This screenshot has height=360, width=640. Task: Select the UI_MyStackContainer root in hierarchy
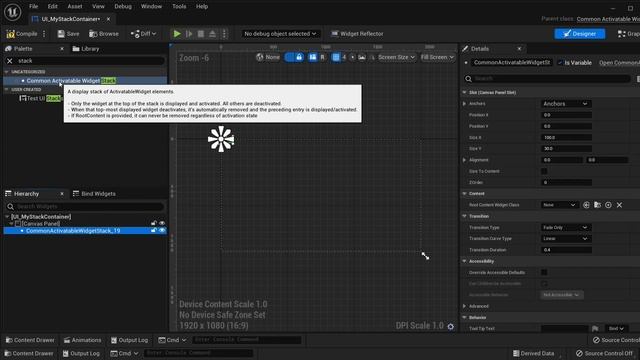click(x=41, y=217)
